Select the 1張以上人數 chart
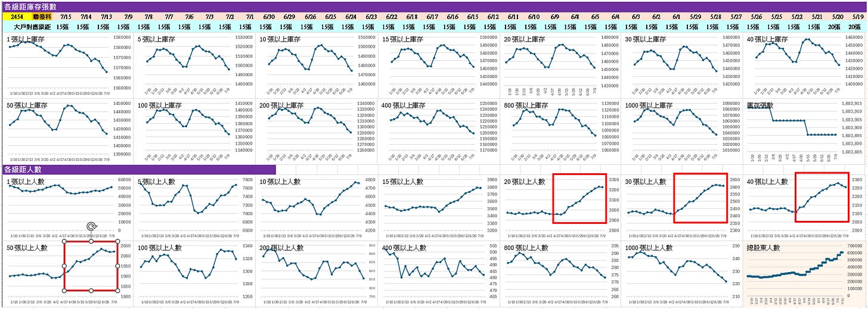Image resolution: width=868 pixels, height=309 pixels. [67, 207]
